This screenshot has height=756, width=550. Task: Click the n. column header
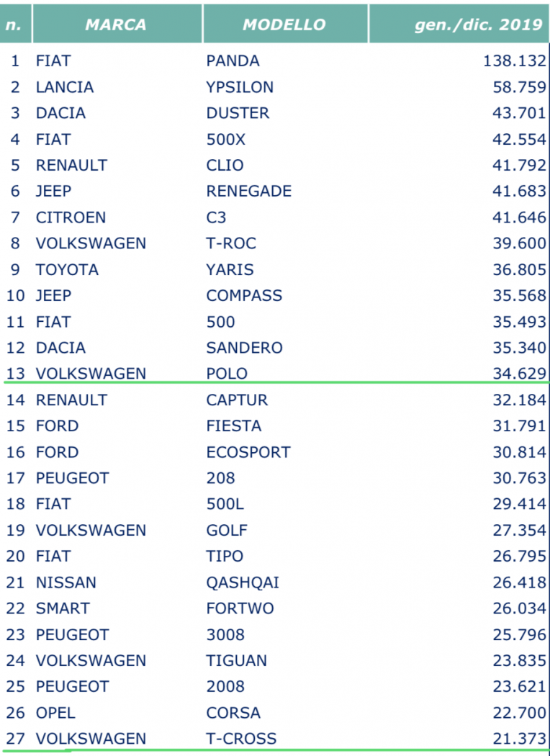(15, 24)
